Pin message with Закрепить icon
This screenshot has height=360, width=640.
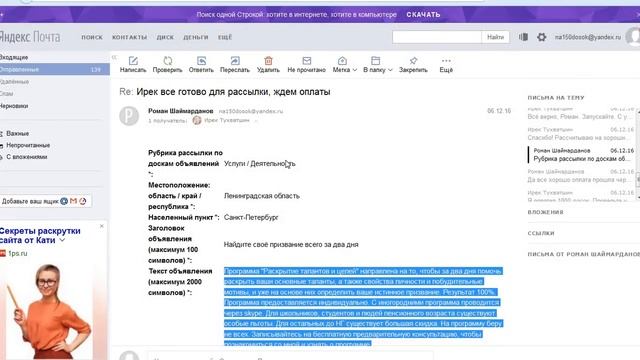click(413, 61)
